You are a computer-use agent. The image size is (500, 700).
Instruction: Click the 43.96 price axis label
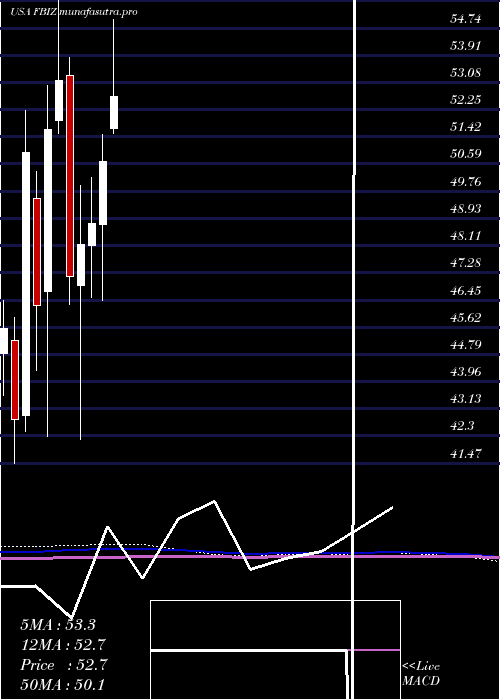pyautogui.click(x=466, y=372)
